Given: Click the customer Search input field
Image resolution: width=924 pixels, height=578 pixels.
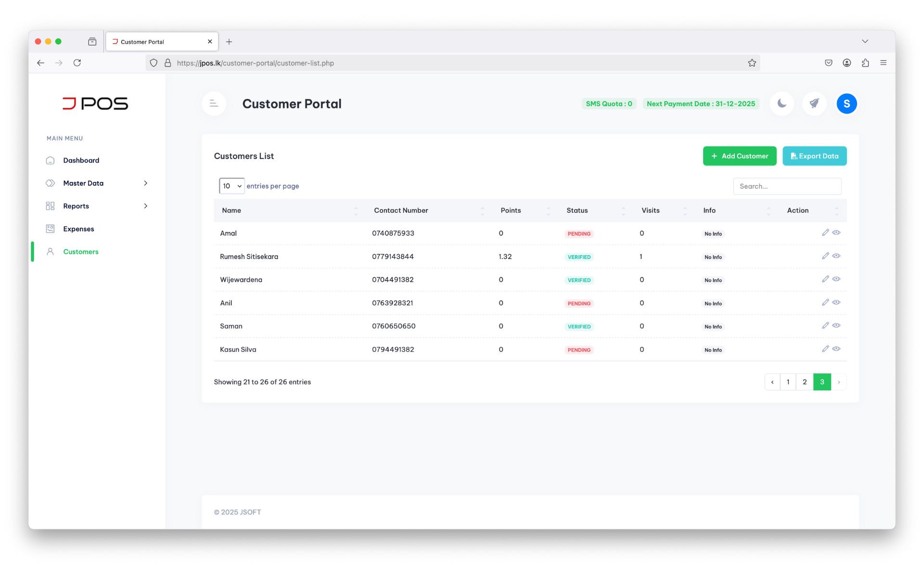Looking at the screenshot, I should (787, 186).
